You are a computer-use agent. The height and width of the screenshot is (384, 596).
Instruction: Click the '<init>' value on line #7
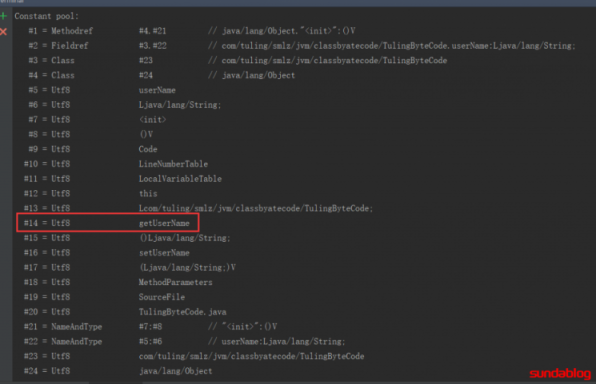coord(152,120)
